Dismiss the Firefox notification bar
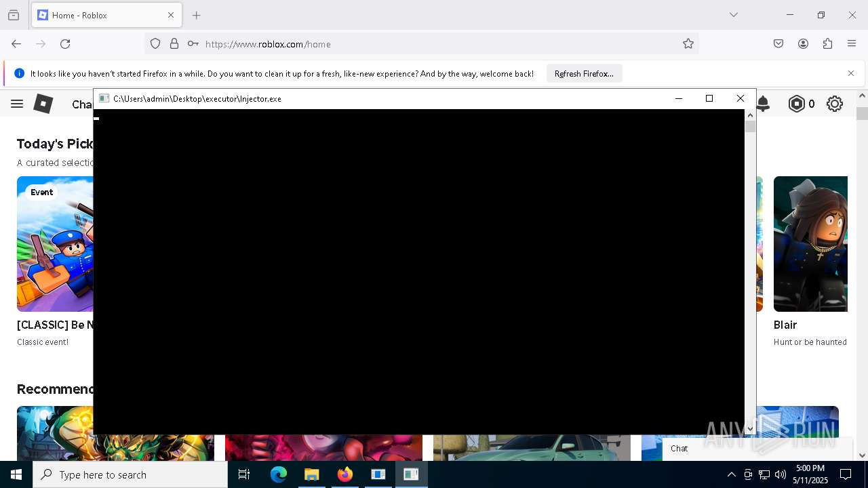Image resolution: width=868 pixels, height=488 pixels. click(x=851, y=73)
